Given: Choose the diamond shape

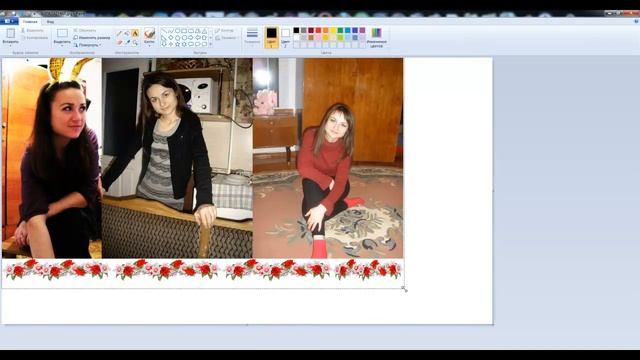Looking at the screenshot, I should pyautogui.click(x=171, y=38).
